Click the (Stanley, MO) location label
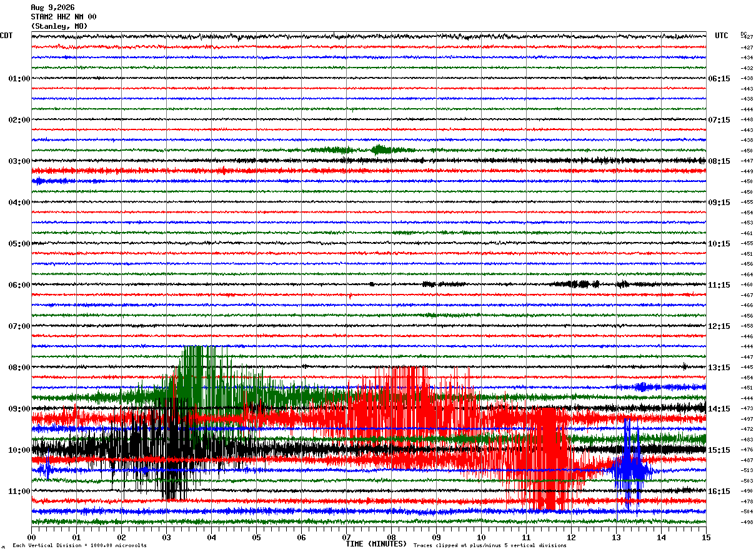 coord(59,26)
